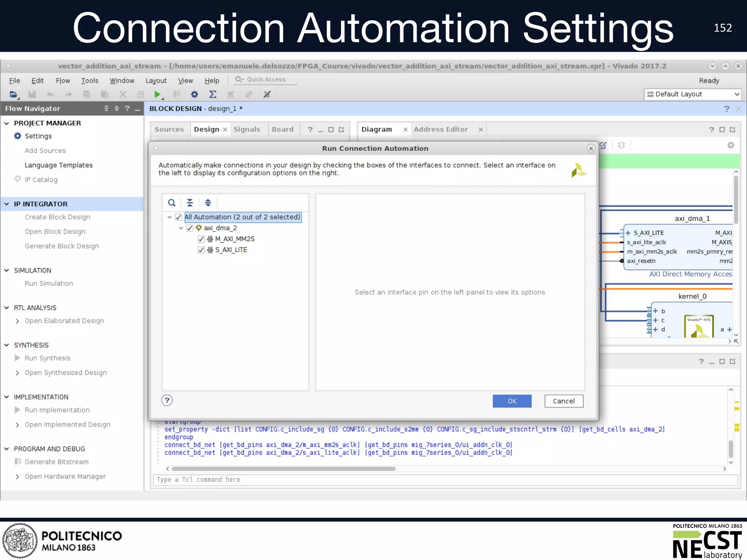
Task: Click Run Synthesis in navigator
Action: tap(47, 358)
